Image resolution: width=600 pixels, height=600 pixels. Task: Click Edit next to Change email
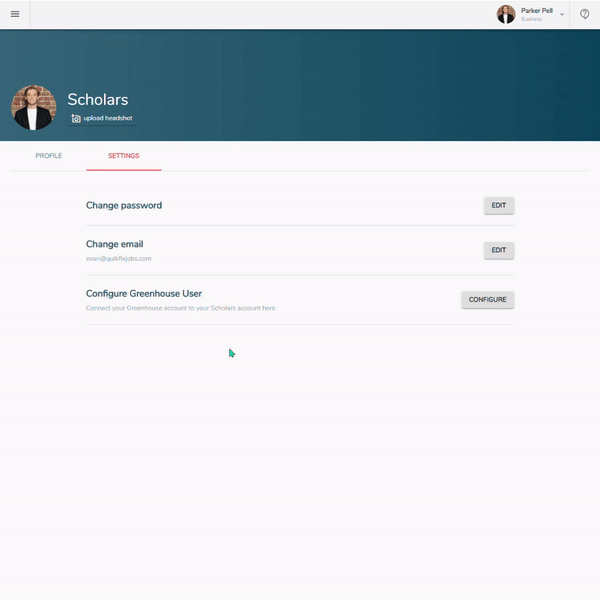point(499,250)
